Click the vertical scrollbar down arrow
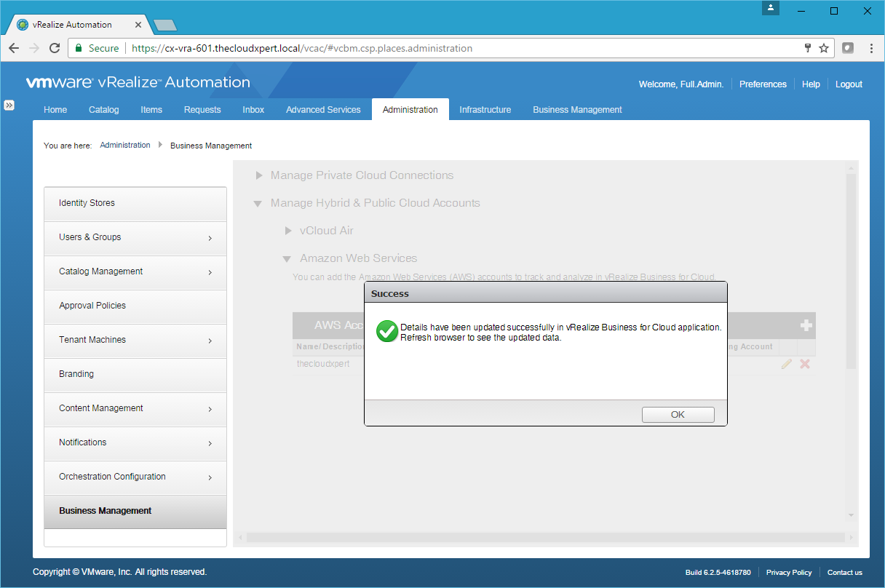The height and width of the screenshot is (588, 885). (x=851, y=515)
